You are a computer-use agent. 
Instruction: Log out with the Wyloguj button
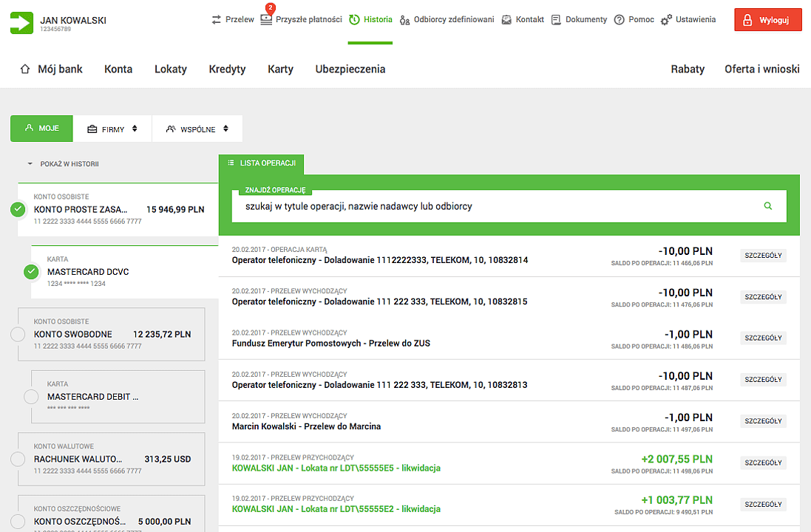click(x=767, y=20)
